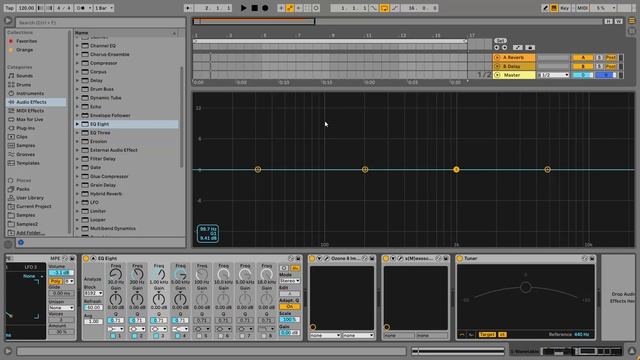Open the Samples category icon
The image size is (640, 360).
pyautogui.click(x=11, y=146)
